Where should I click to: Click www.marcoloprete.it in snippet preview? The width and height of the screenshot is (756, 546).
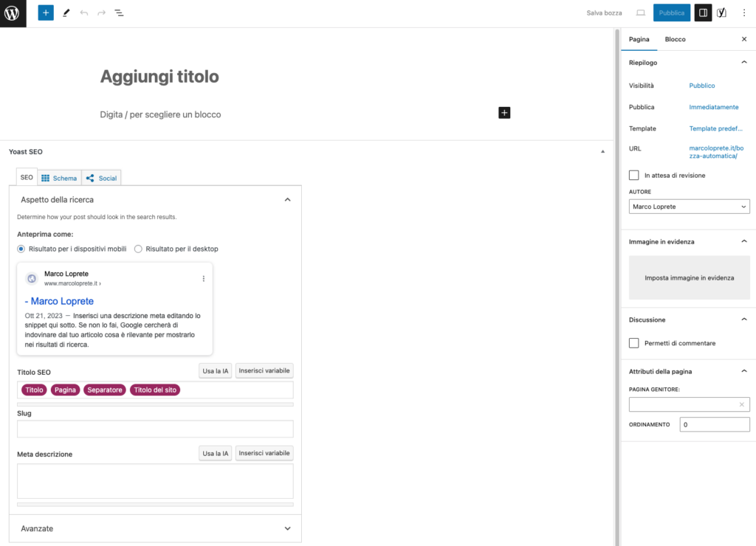[72, 283]
